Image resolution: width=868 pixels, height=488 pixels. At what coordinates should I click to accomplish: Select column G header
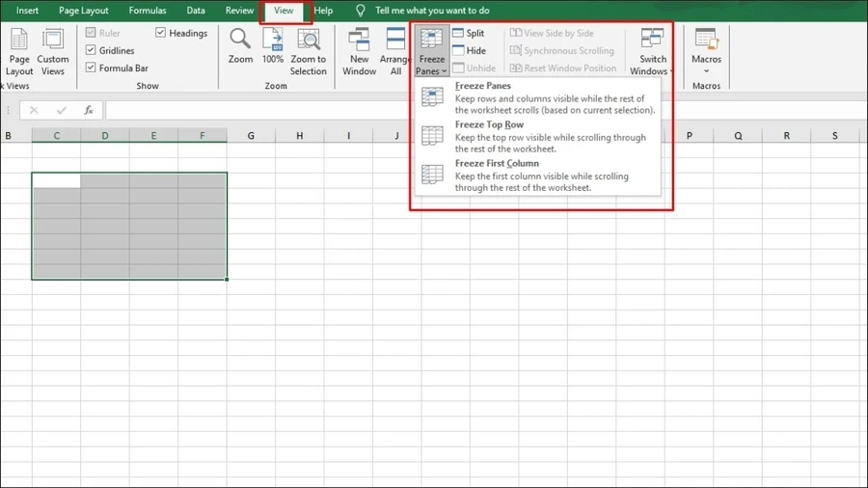[252, 136]
